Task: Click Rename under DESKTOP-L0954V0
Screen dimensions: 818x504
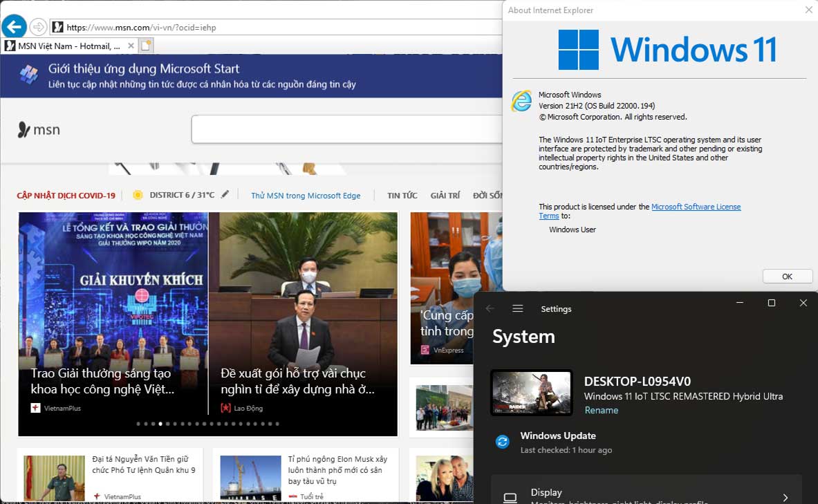Action: point(601,410)
